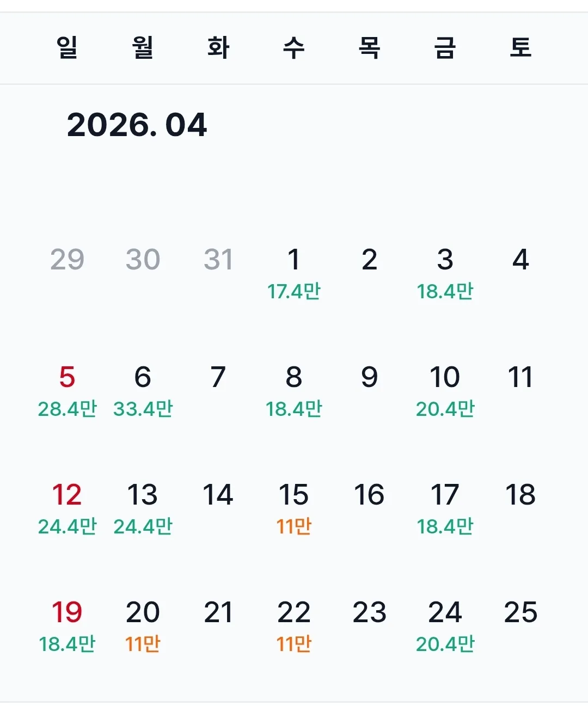588x706 pixels.
Task: Click Tuesday April 21
Action: pos(218,612)
